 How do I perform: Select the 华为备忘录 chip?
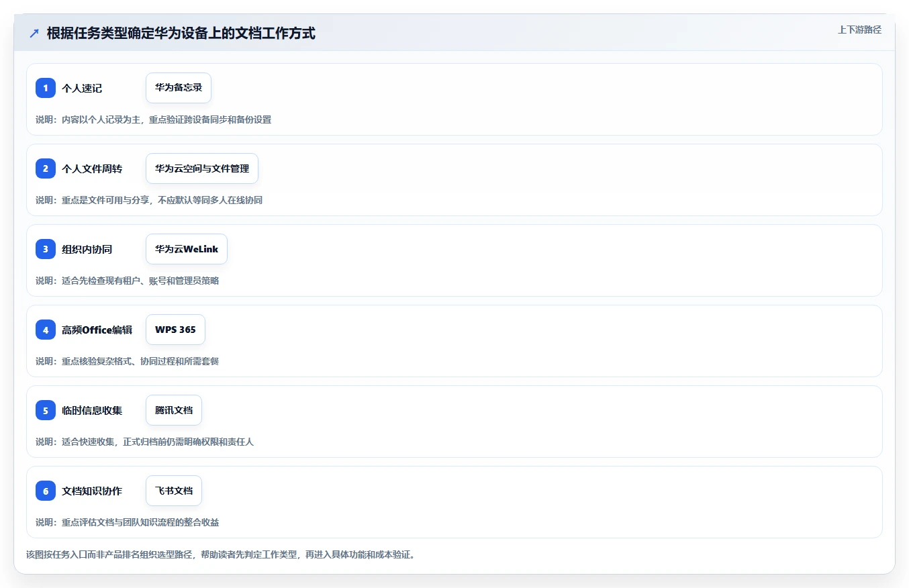179,88
